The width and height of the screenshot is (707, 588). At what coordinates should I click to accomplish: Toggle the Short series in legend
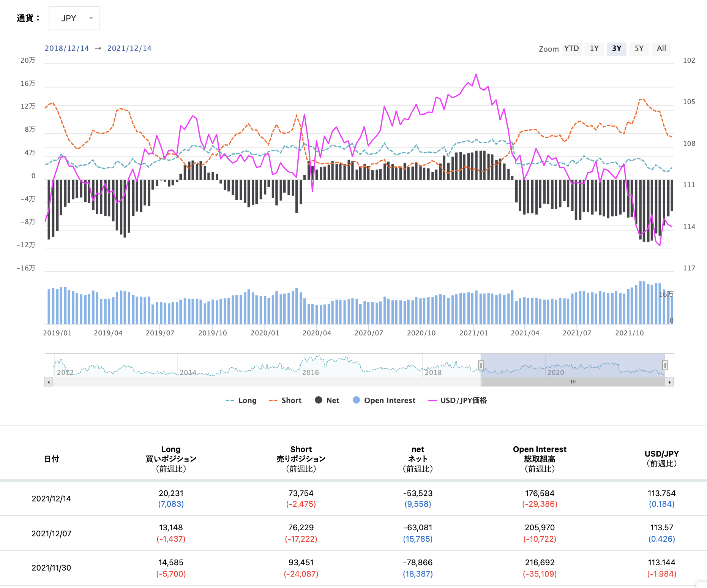tap(285, 400)
